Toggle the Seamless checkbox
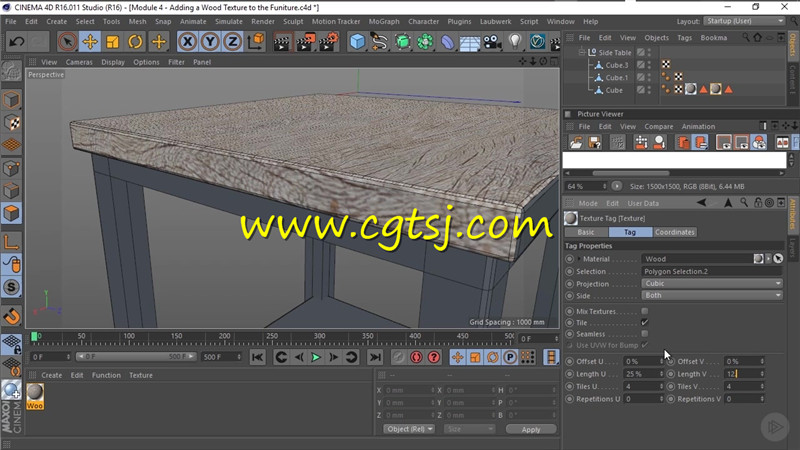 point(644,334)
